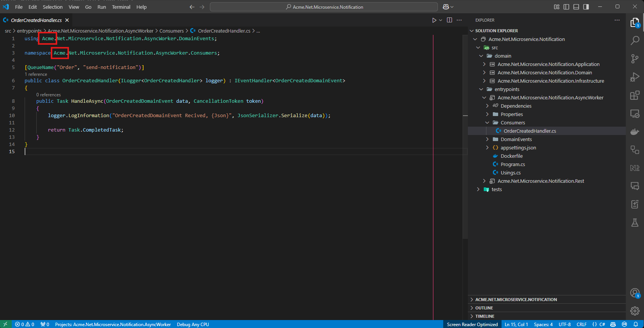Open the chat bubbles view in activity bar
Screen dimensions: 644x328
point(635,186)
